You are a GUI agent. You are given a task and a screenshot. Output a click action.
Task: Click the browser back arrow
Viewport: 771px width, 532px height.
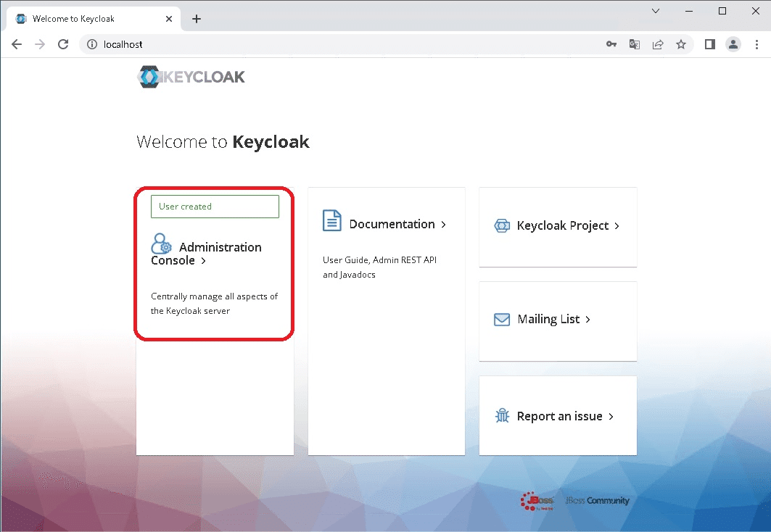tap(17, 44)
